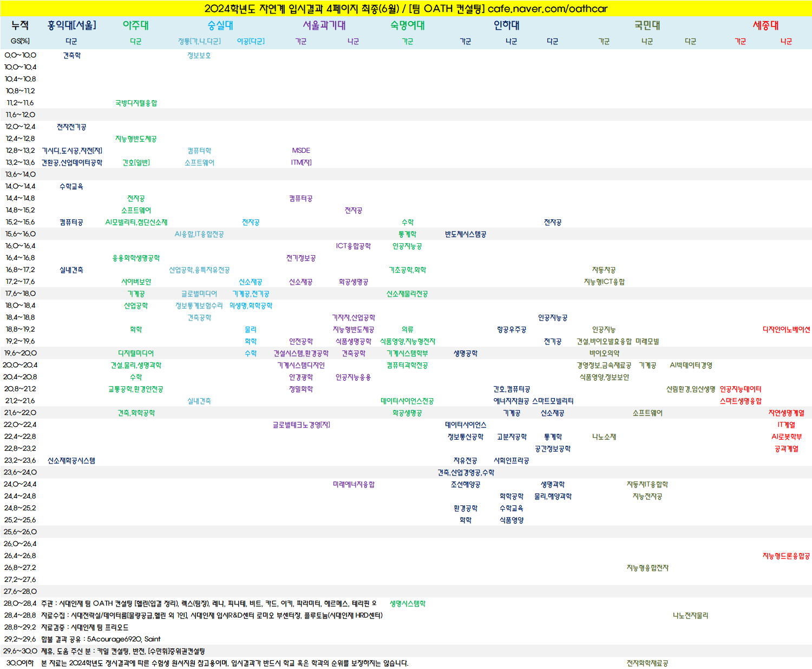Screen dimensions: 812x669
Task: Click the 글로벌미디어 cell
Action: click(199, 294)
